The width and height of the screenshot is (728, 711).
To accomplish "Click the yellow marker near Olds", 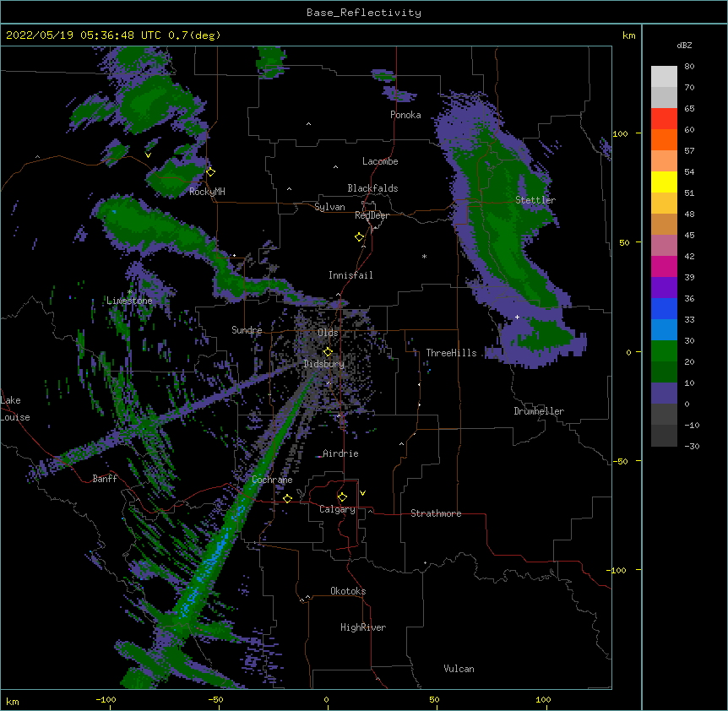I will click(328, 351).
